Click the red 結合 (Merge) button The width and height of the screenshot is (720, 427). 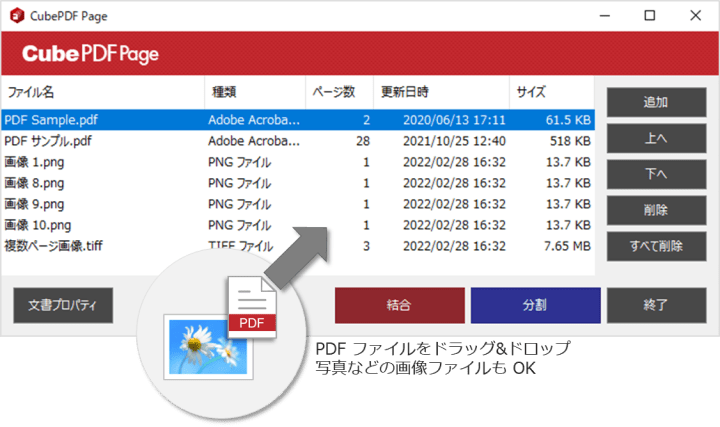pos(399,305)
